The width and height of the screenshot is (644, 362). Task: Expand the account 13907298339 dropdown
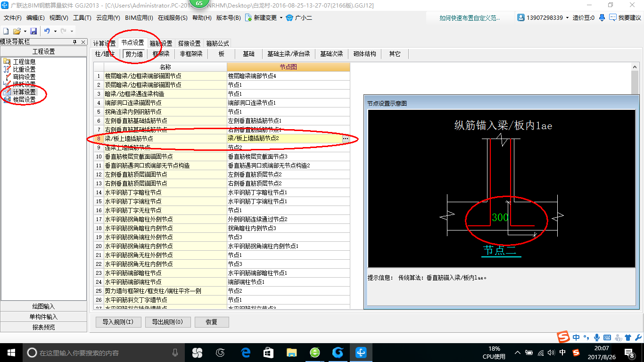[568, 17]
